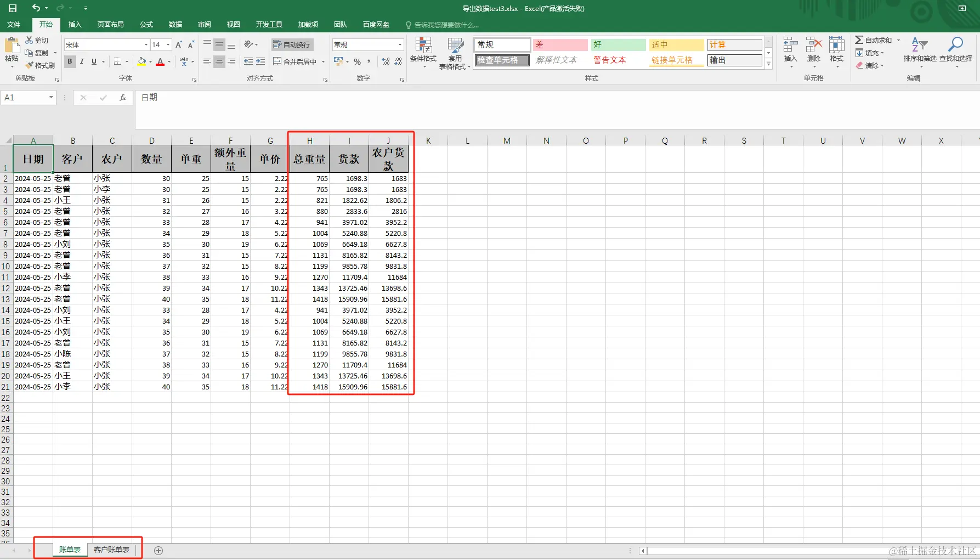Increase the cell indent
This screenshot has height=560, width=980.
click(x=260, y=61)
